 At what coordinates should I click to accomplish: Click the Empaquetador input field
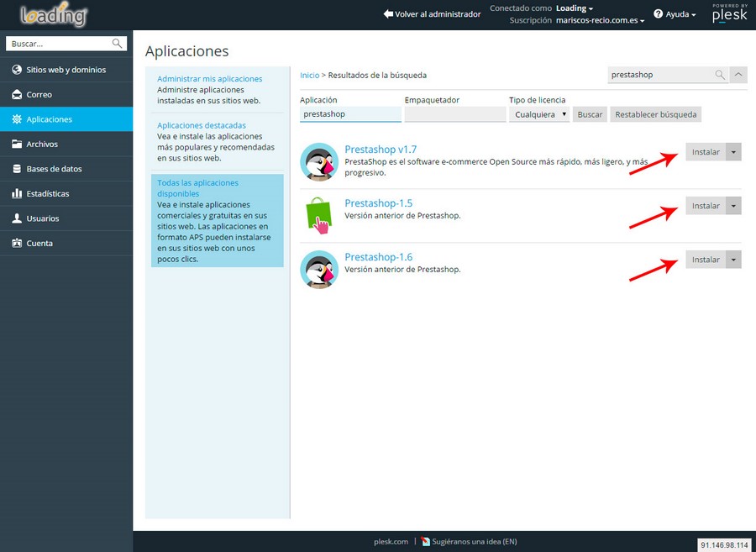pos(455,114)
